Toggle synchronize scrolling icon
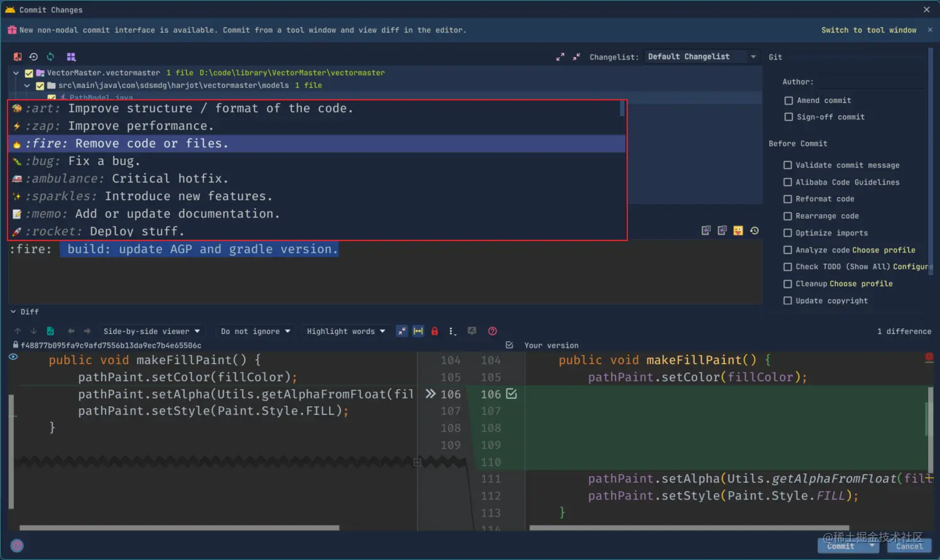The height and width of the screenshot is (560, 940). point(418,331)
